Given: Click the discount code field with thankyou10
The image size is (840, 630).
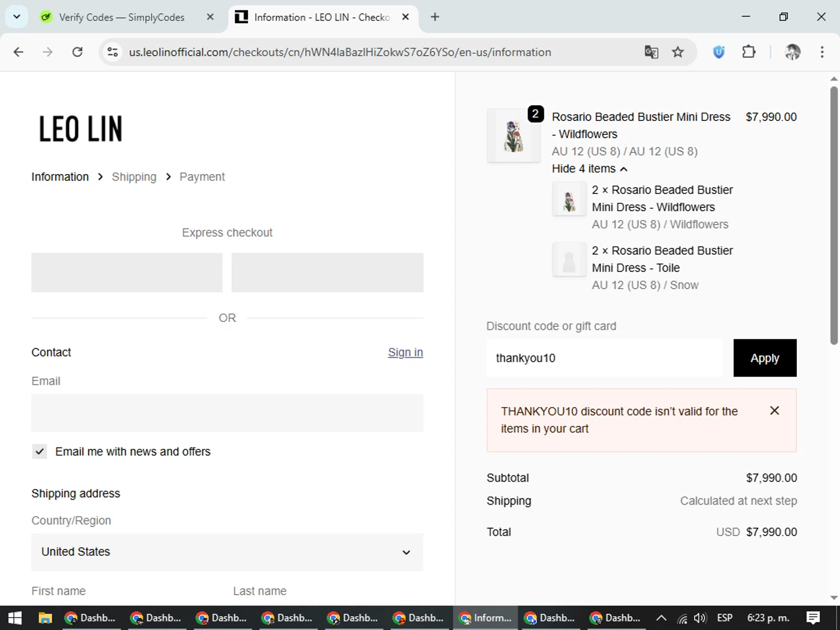Looking at the screenshot, I should 605,358.
